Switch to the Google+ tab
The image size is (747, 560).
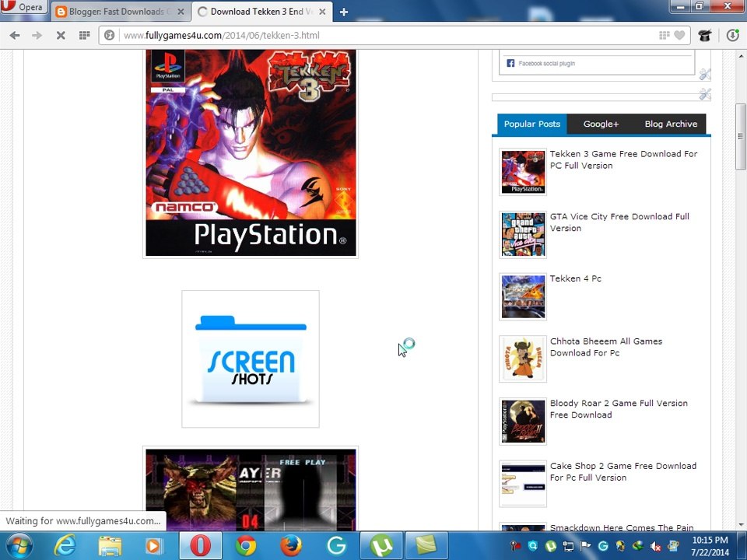click(601, 124)
